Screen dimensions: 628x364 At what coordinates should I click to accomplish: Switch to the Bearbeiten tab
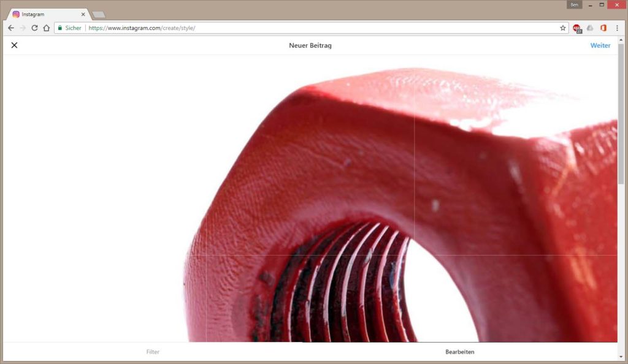tap(460, 352)
